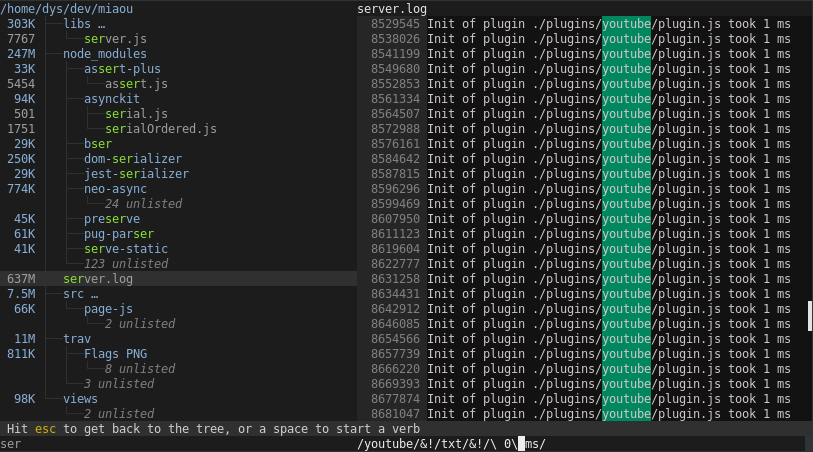
Task: Click the 774K size of neo-async
Action: [x=21, y=189]
